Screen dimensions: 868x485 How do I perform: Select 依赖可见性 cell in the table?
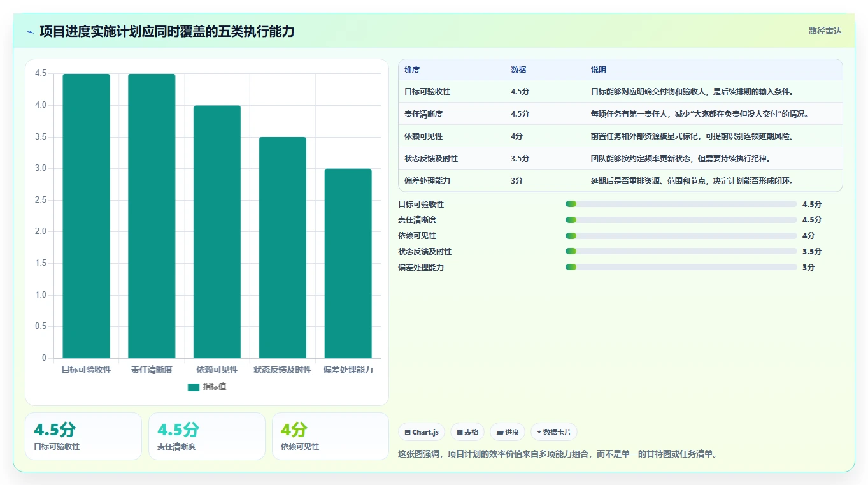(423, 136)
